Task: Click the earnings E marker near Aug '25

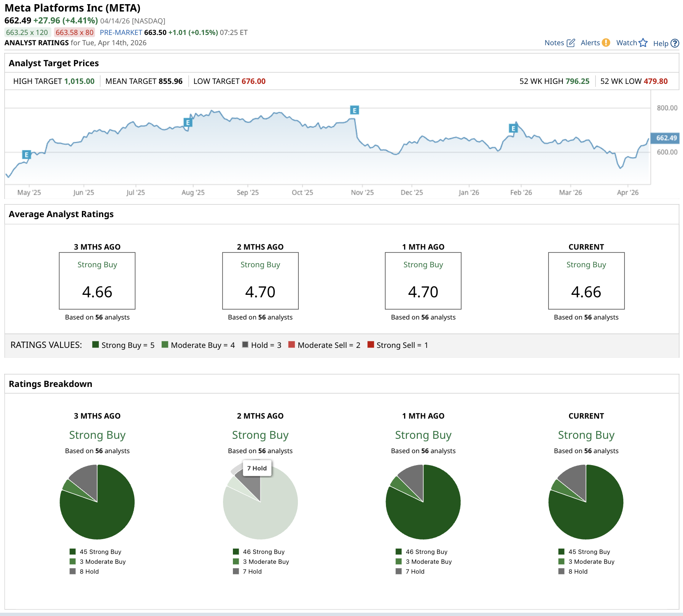Action: [188, 122]
